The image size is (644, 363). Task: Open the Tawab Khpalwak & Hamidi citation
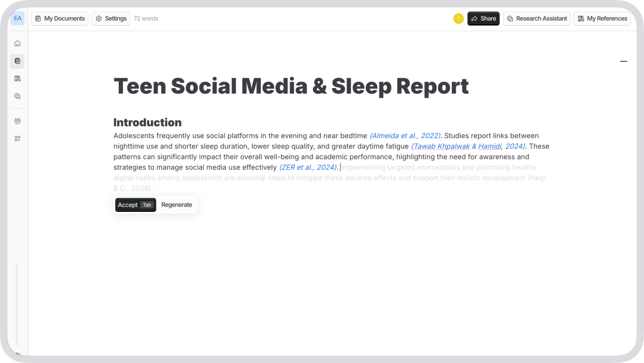pos(468,146)
